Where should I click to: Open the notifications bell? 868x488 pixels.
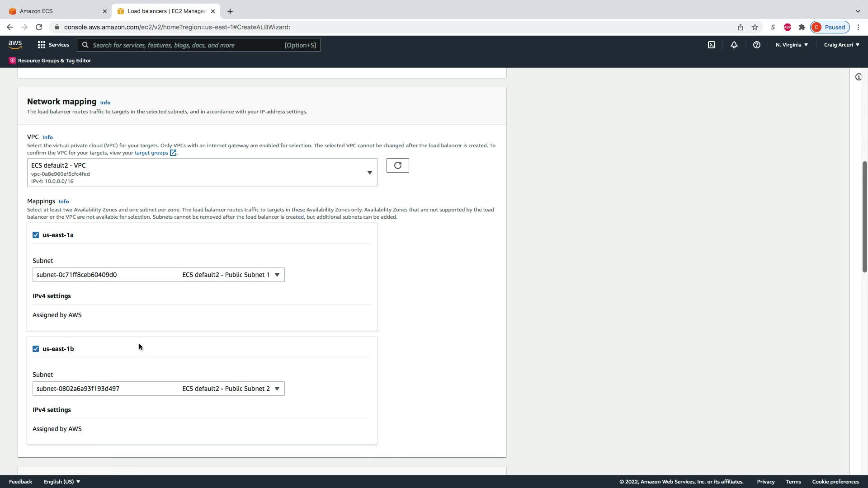click(x=734, y=45)
